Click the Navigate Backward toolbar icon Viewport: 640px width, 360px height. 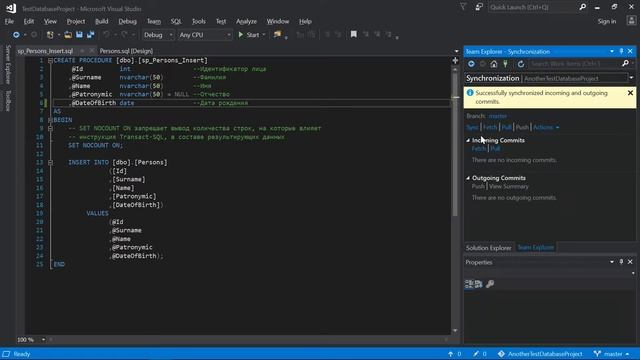(x=16, y=35)
